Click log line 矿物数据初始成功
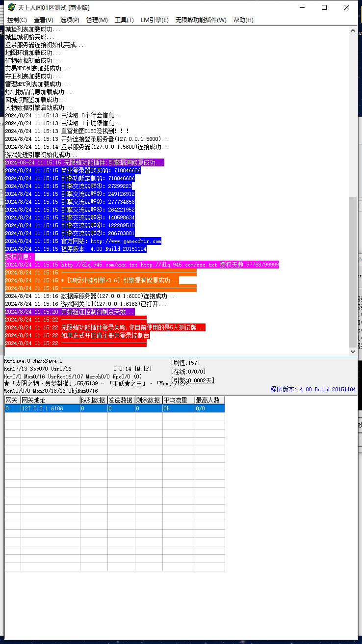 point(32,60)
